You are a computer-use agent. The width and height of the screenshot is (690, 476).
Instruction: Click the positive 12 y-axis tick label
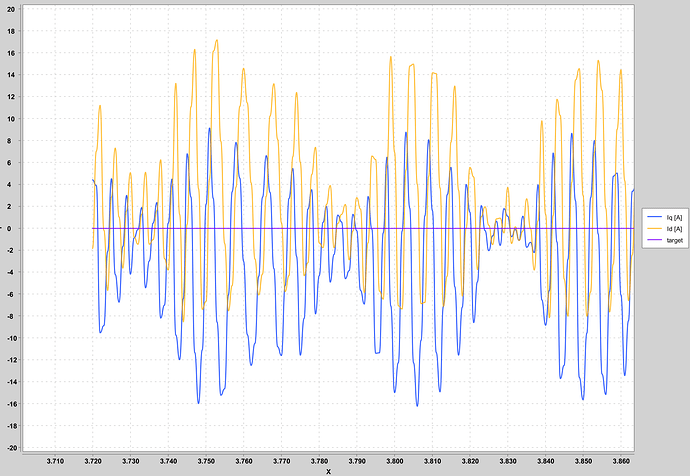[x=11, y=97]
